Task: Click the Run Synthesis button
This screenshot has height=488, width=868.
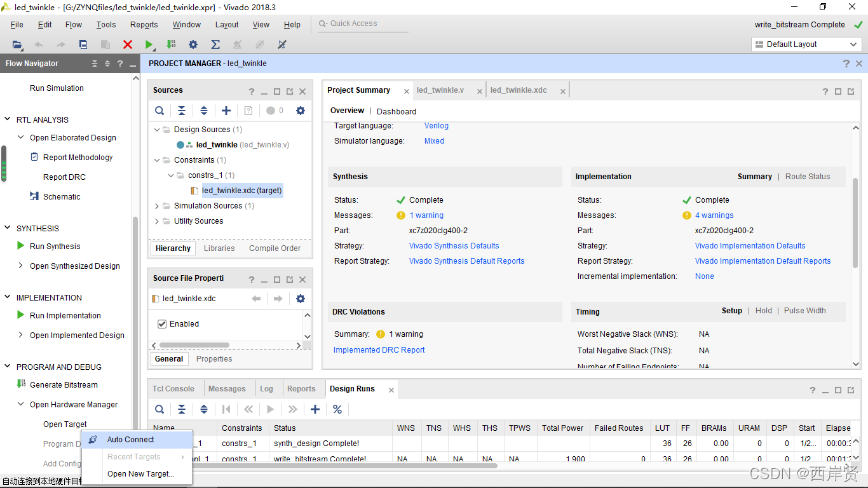Action: coord(55,247)
